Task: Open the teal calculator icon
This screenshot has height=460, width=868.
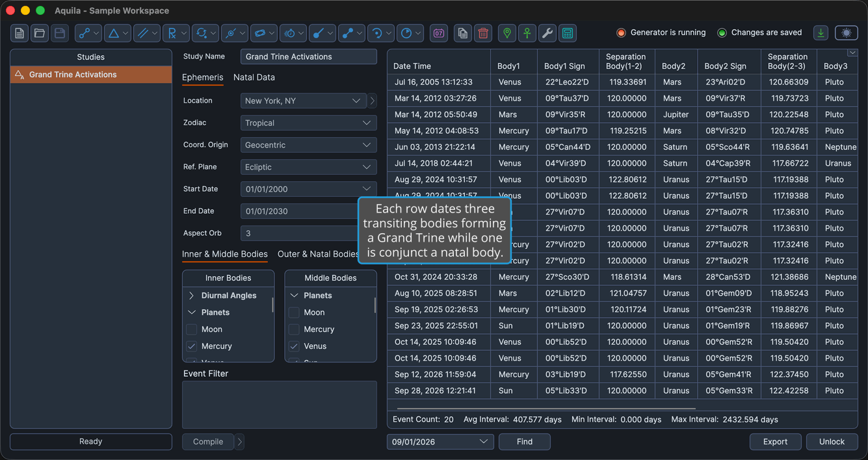Action: coord(568,33)
